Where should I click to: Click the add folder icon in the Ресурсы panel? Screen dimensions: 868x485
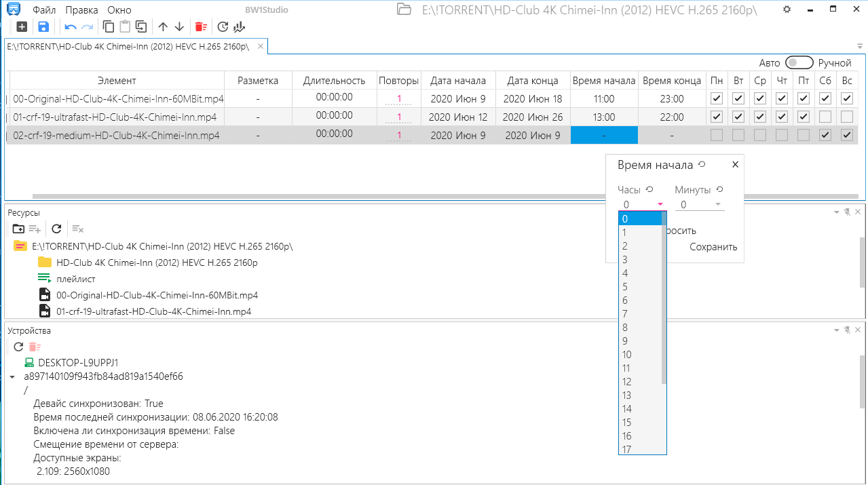(19, 229)
